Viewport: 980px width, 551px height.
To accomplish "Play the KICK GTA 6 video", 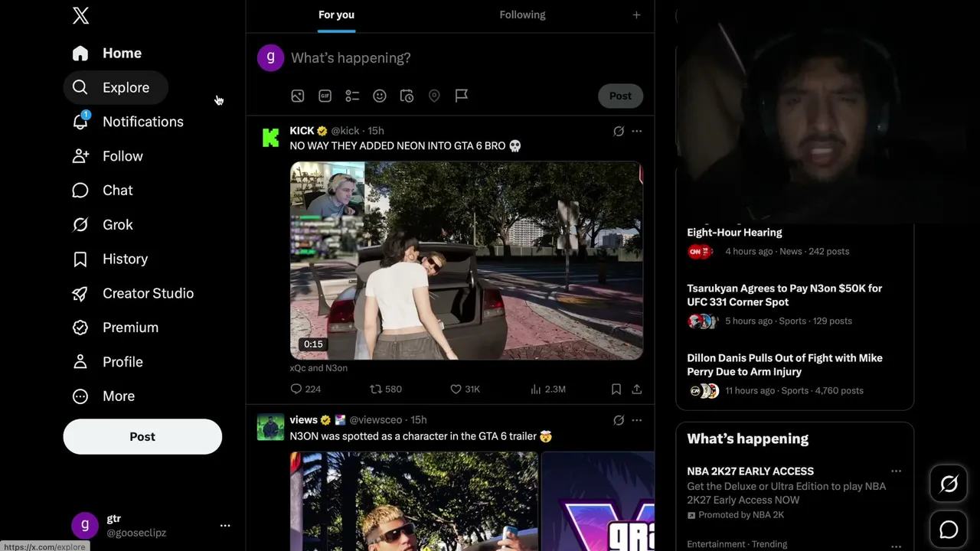I will 466,260.
